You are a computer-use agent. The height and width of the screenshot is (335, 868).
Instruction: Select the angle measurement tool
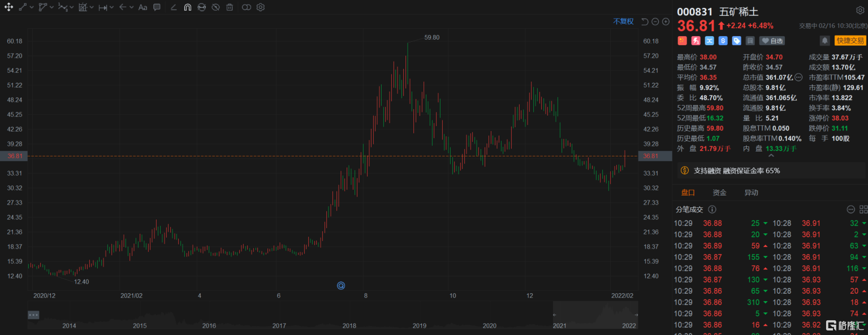pos(173,7)
